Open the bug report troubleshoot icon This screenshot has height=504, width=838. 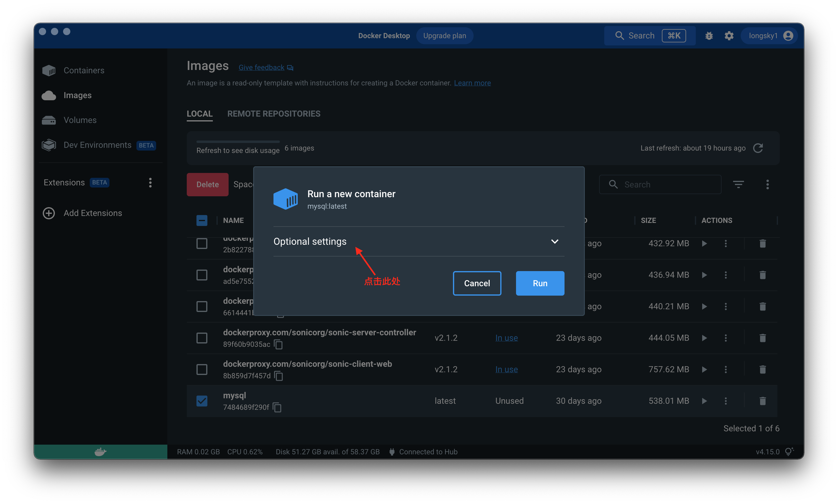(x=709, y=36)
